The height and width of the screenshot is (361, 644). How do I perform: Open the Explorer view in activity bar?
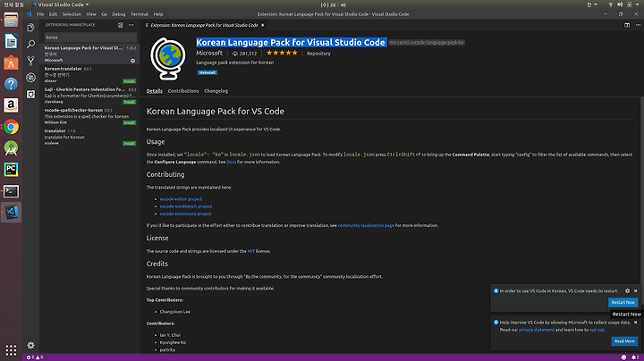pyautogui.click(x=30, y=28)
